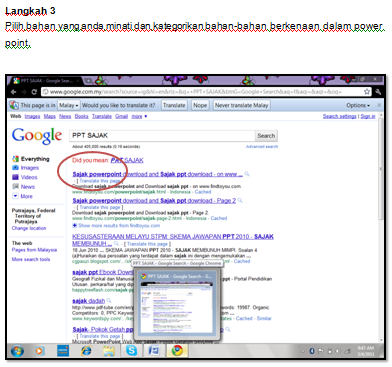The height and width of the screenshot is (367, 392).
Task: Select Everything in Google sidebar
Action: pos(35,159)
